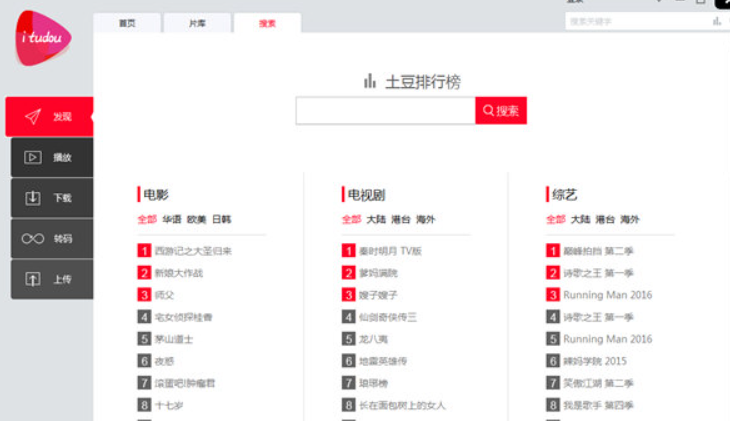Open Running Man 2016 ranked fifth
730x421 pixels.
[608, 339]
